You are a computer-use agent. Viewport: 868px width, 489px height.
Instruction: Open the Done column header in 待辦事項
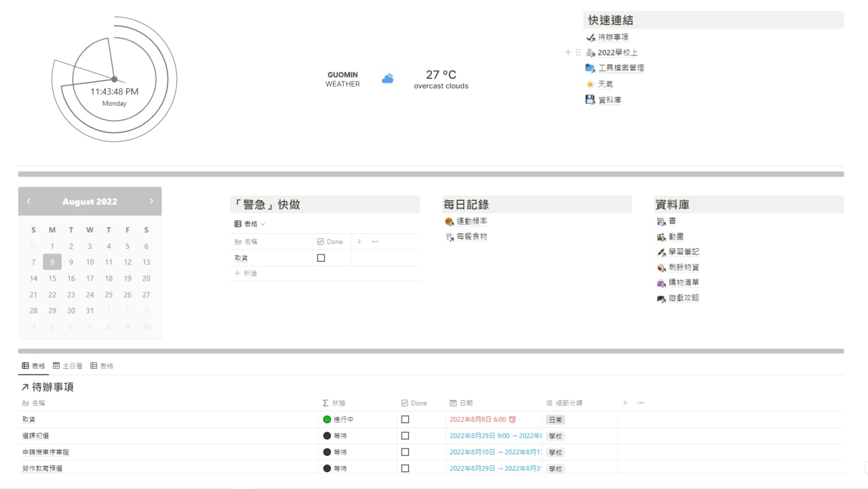[421, 403]
